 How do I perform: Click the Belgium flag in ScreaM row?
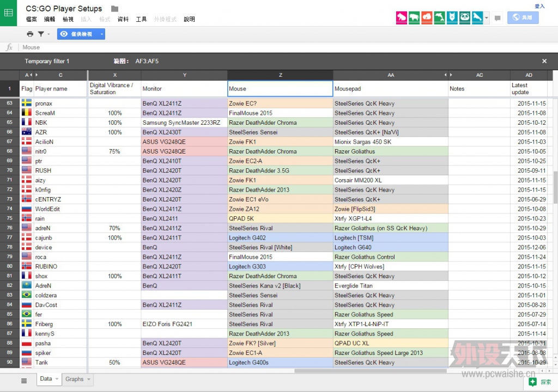[x=27, y=113]
